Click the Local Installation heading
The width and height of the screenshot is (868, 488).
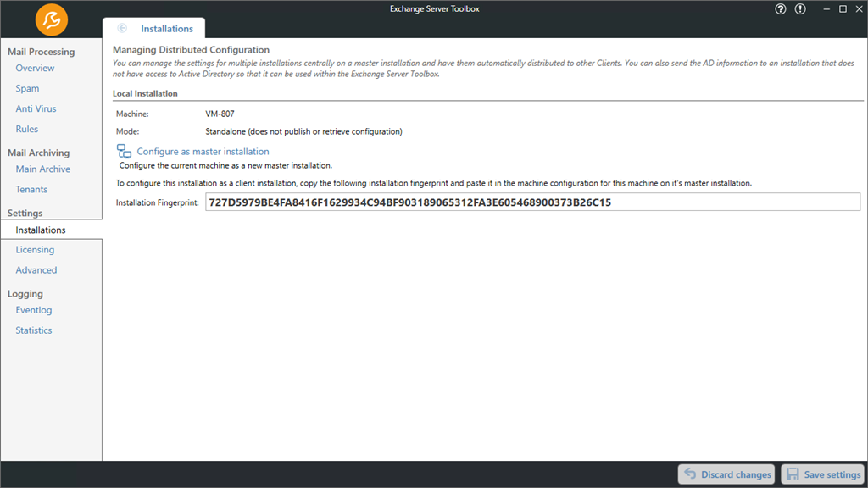pyautogui.click(x=145, y=93)
